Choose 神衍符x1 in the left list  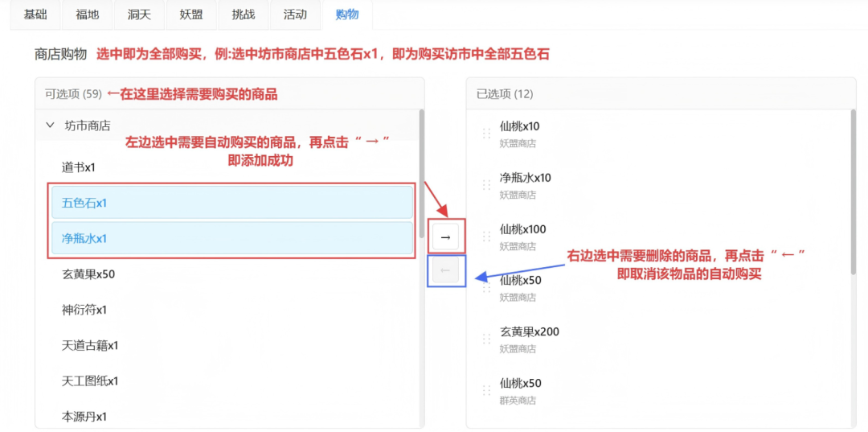tap(84, 310)
